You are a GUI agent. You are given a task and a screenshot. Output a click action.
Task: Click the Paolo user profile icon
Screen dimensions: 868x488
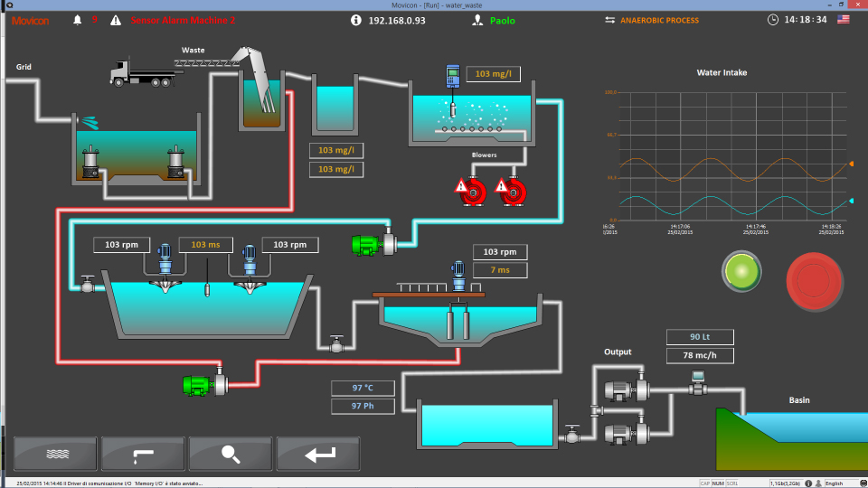(x=477, y=20)
